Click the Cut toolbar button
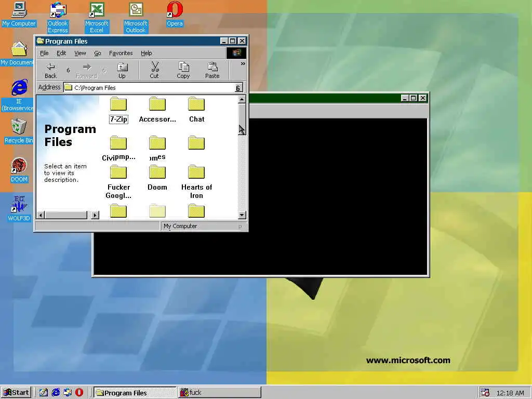 [x=154, y=71]
